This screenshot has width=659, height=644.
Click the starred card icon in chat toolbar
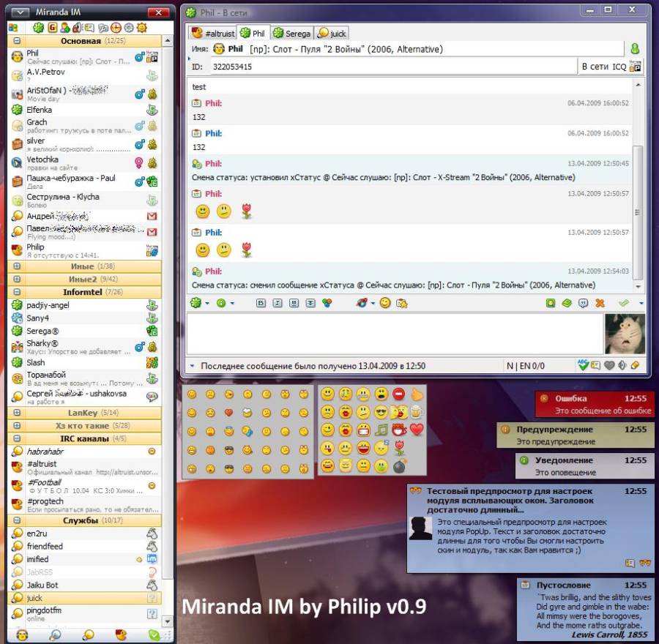(x=402, y=303)
